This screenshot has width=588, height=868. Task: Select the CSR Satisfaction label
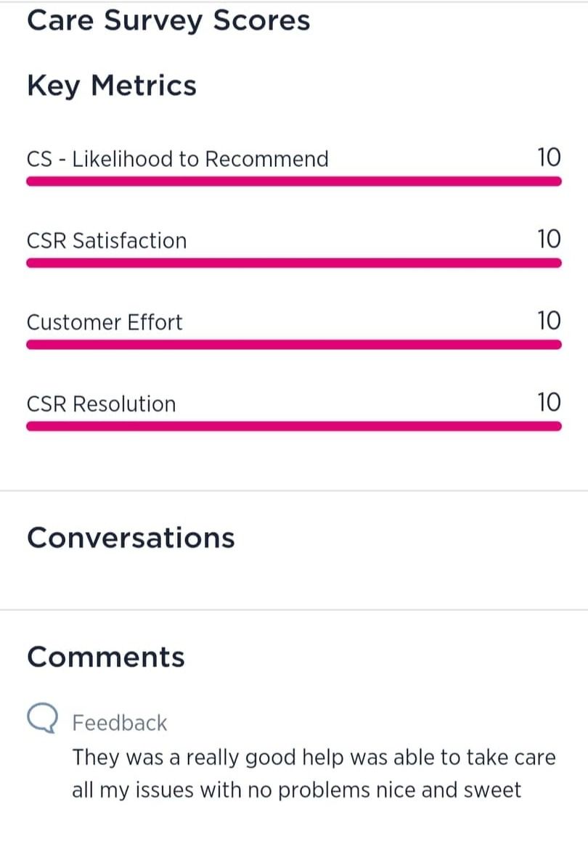point(107,240)
